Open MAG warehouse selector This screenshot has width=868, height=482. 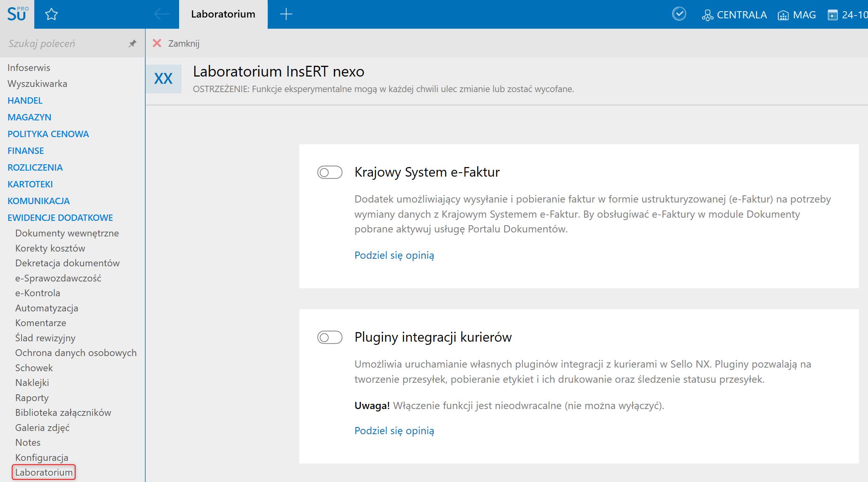797,15
